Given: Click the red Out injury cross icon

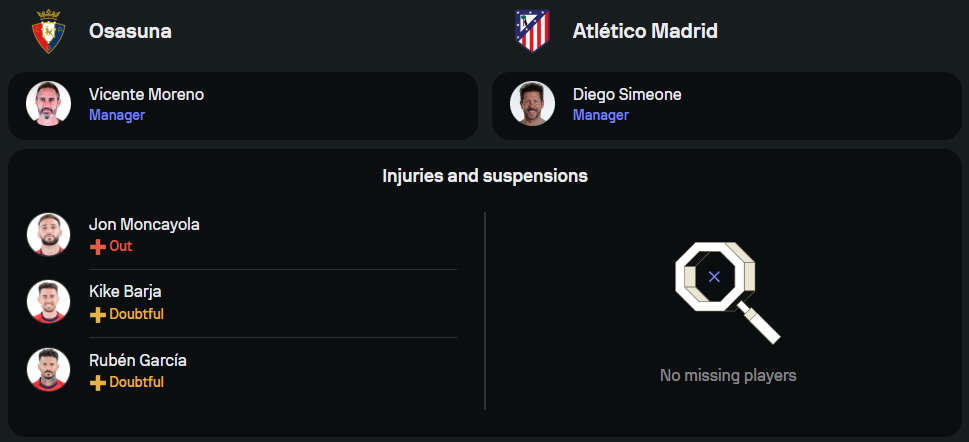Looking at the screenshot, I should (x=97, y=246).
